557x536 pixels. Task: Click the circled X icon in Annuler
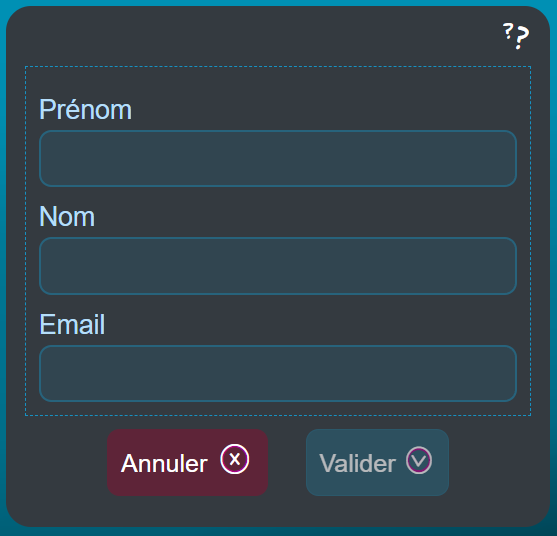pyautogui.click(x=235, y=459)
